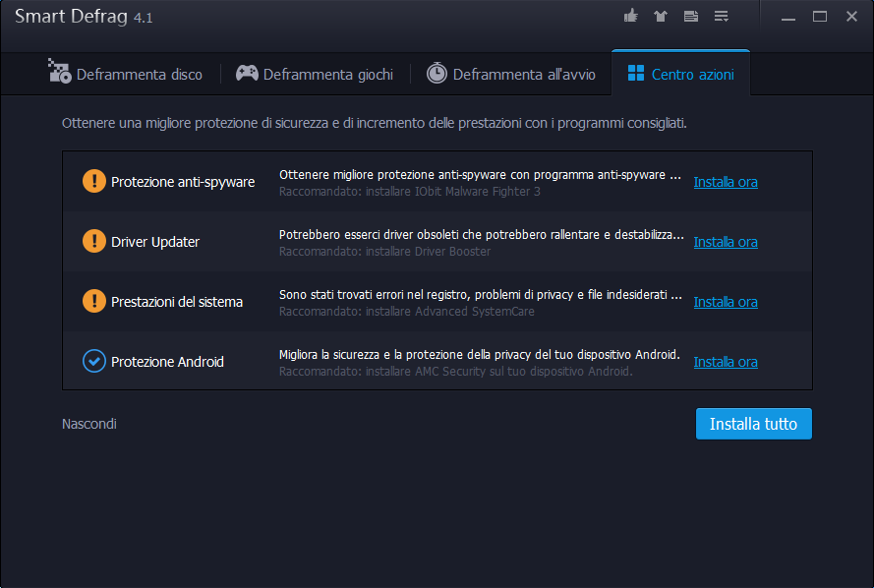Click Installa ora for Prestazioni del sistema

click(x=726, y=302)
